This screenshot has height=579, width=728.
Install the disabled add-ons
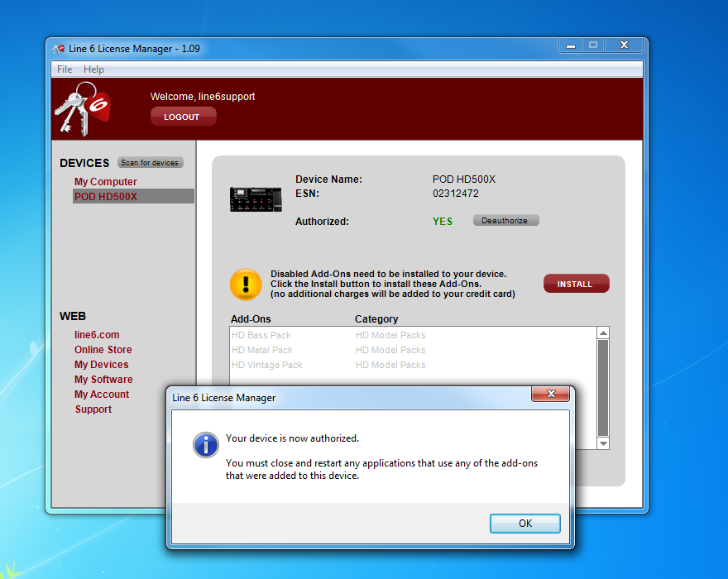coord(576,284)
